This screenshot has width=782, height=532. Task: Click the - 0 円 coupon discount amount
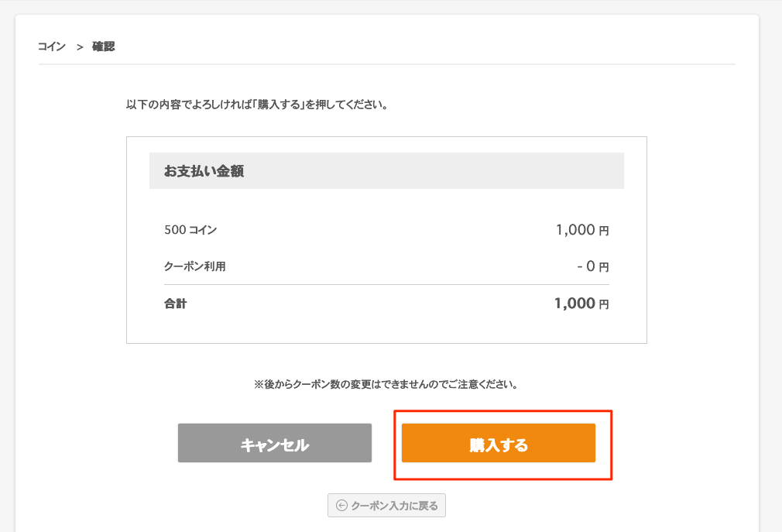click(x=593, y=266)
